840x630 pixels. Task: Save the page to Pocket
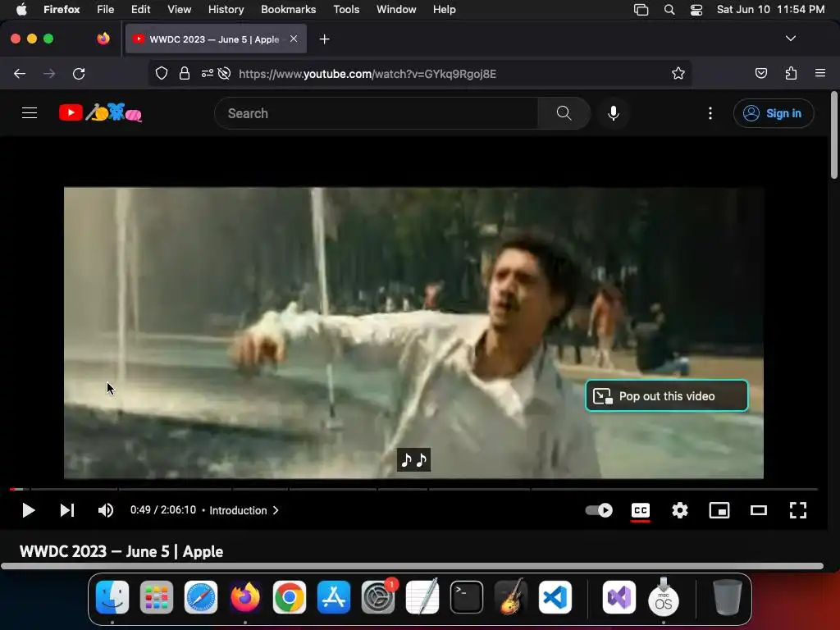[x=760, y=73]
